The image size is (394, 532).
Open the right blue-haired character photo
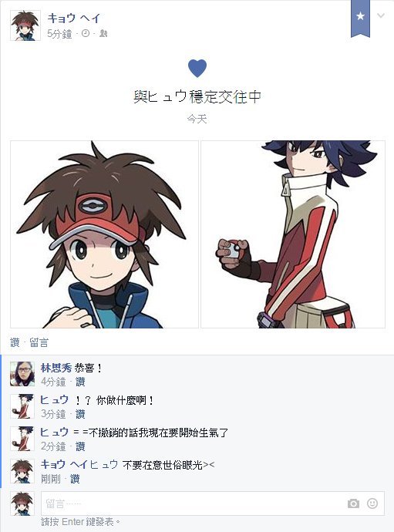click(x=293, y=234)
